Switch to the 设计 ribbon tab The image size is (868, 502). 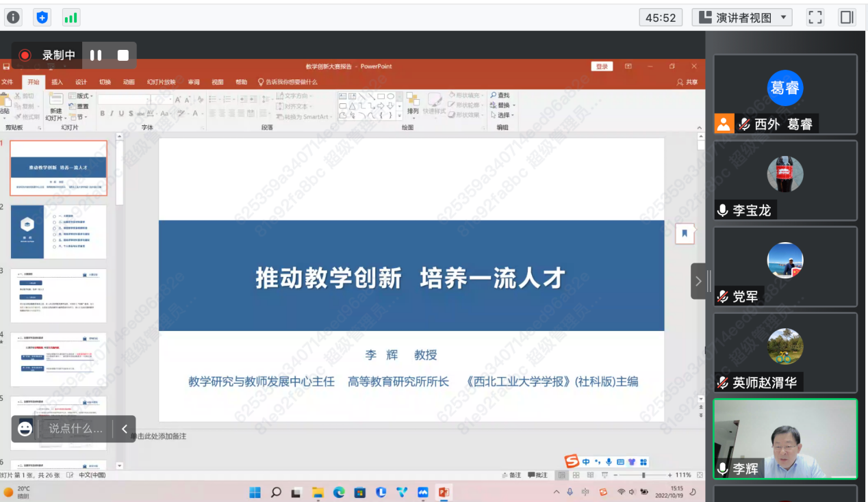(x=81, y=82)
